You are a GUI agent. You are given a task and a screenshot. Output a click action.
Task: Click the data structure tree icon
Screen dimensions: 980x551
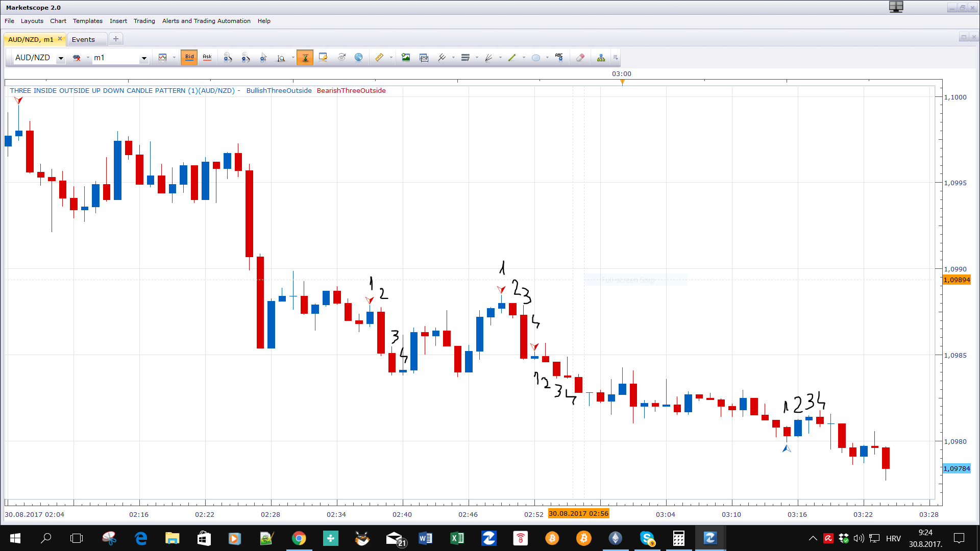(x=601, y=58)
